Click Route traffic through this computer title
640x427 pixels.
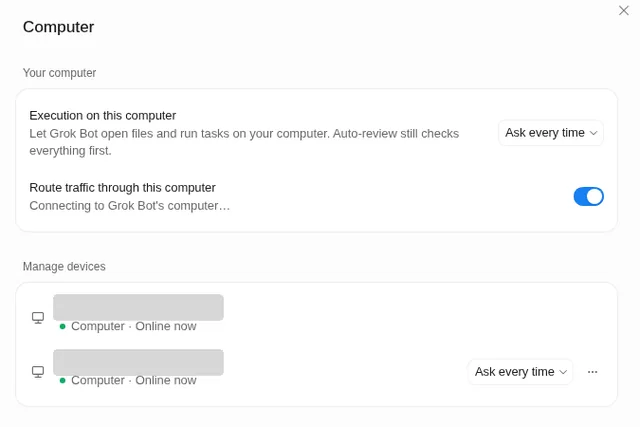pos(122,187)
